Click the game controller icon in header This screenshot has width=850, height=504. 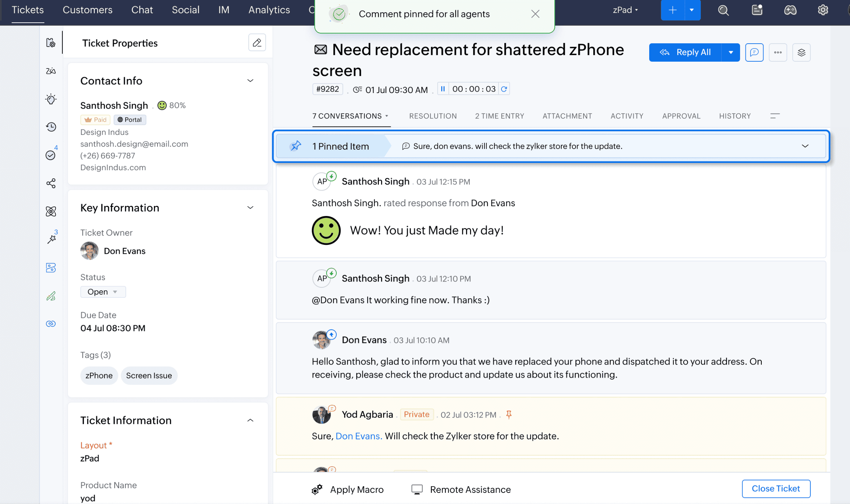tap(790, 10)
